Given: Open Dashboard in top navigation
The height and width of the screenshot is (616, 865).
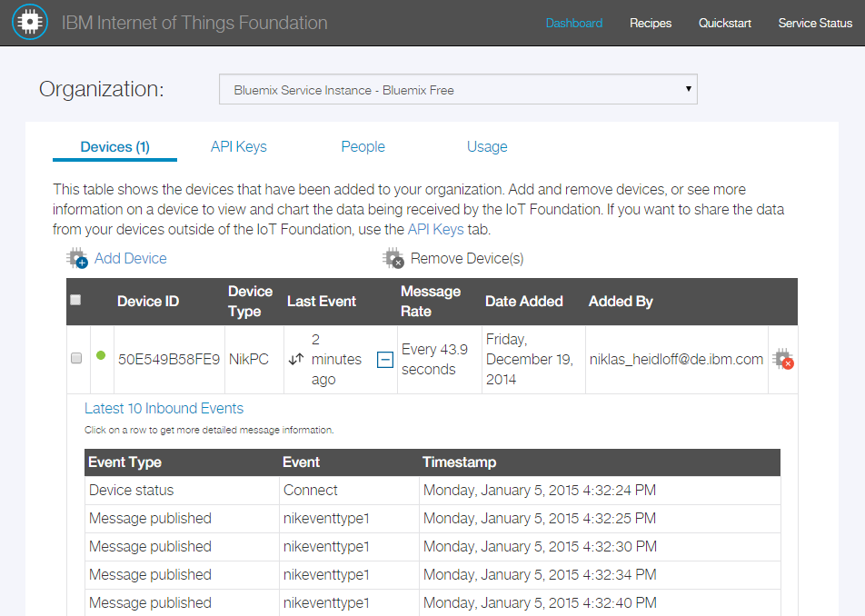Looking at the screenshot, I should pyautogui.click(x=573, y=23).
